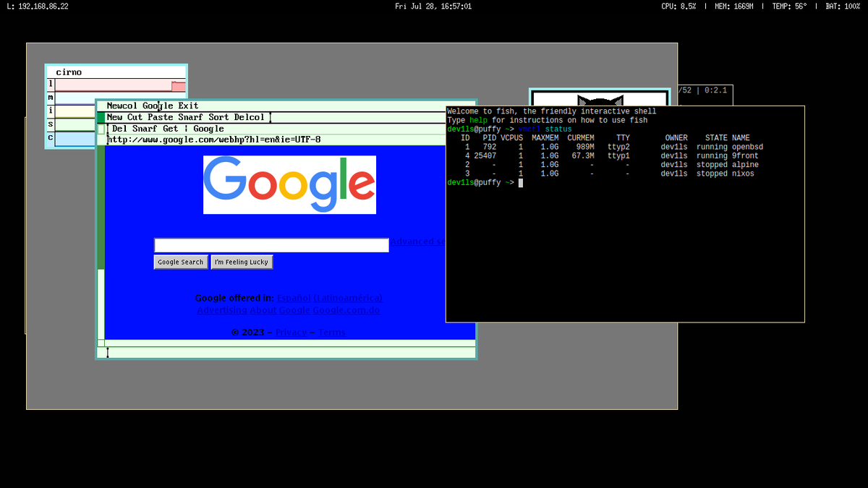868x488 pixels.
Task: Click 'openbsd' VM name in the terminal
Action: 747,147
